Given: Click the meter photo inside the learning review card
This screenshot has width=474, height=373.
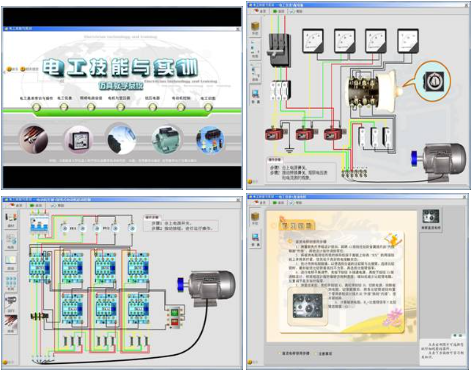Looking at the screenshot, I should [307, 306].
